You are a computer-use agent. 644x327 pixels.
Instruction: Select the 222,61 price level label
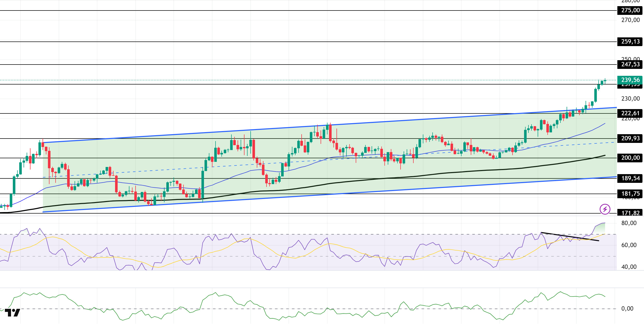pyautogui.click(x=630, y=113)
